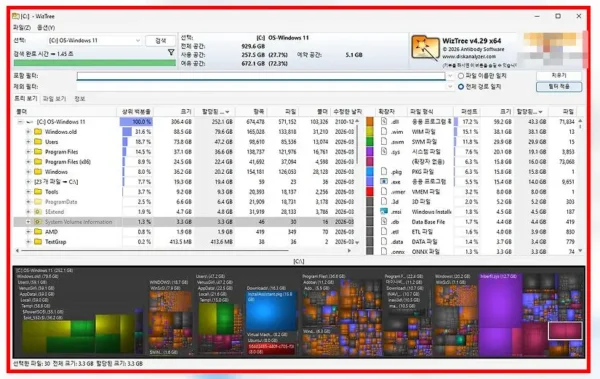Open the 옵션(Y) menu
Image resolution: width=600 pixels, height=379 pixels.
pos(46,28)
